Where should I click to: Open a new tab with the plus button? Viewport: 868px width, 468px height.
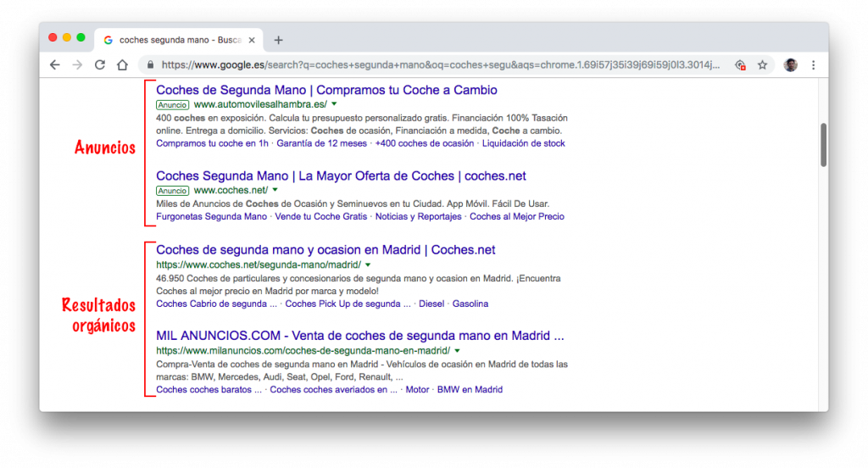(x=278, y=40)
